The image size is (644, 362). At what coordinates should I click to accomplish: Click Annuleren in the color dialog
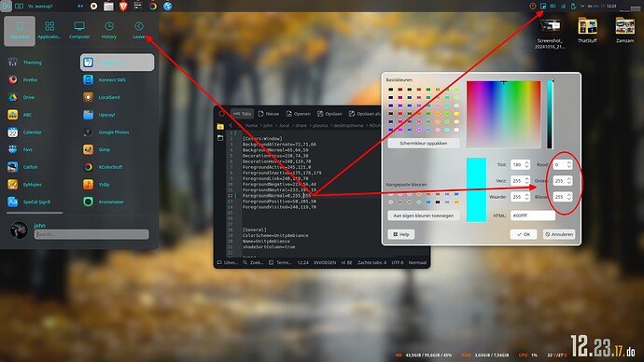click(559, 234)
